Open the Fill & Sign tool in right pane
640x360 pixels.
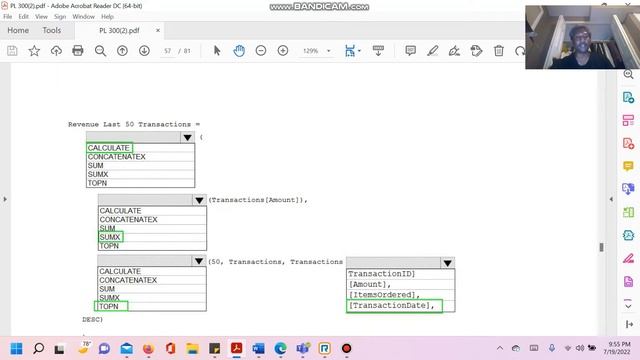pyautogui.click(x=628, y=258)
